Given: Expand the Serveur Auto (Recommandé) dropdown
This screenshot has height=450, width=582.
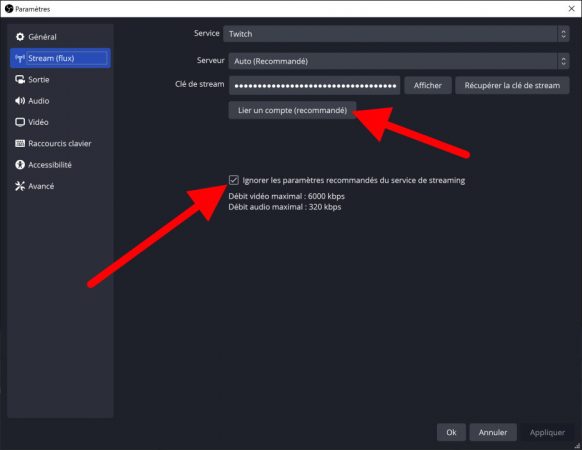Looking at the screenshot, I should (x=399, y=61).
